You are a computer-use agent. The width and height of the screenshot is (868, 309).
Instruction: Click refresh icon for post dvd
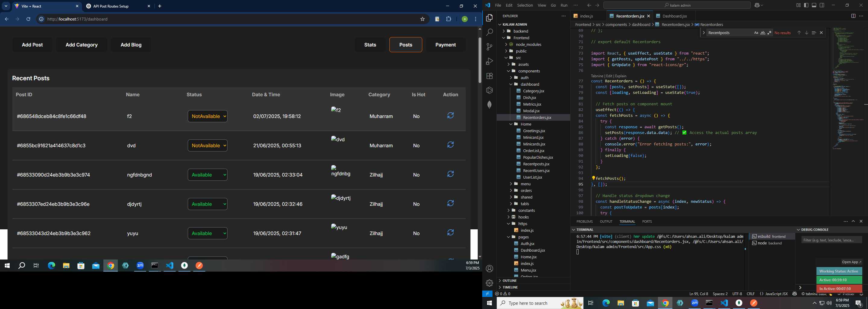(x=451, y=145)
